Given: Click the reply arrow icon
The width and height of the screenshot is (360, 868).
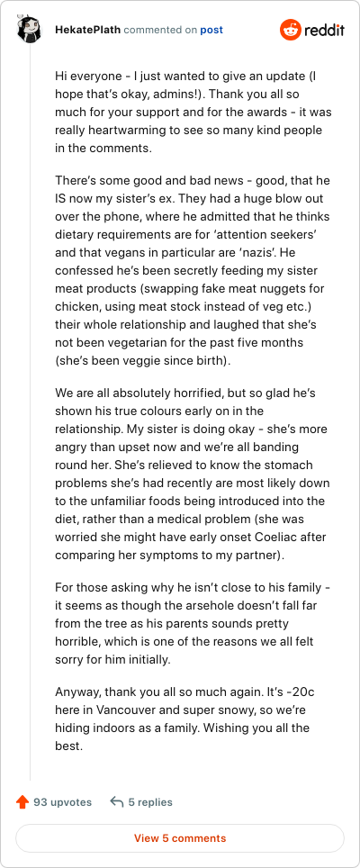Looking at the screenshot, I should tap(117, 802).
